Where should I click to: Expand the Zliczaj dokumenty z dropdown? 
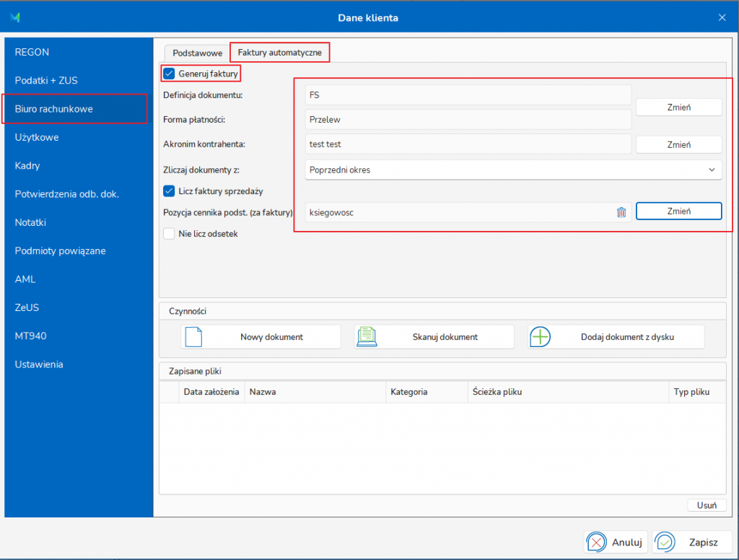tap(712, 170)
